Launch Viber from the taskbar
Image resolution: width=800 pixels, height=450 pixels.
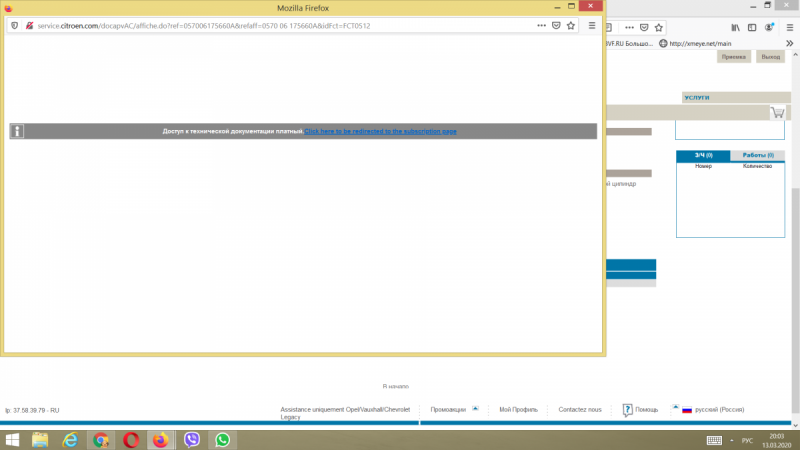tap(191, 439)
